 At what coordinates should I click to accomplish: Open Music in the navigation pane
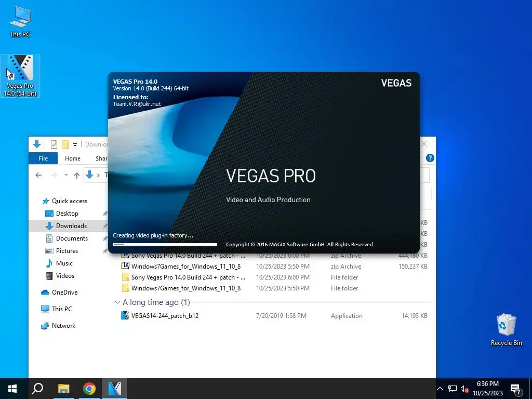59,263
